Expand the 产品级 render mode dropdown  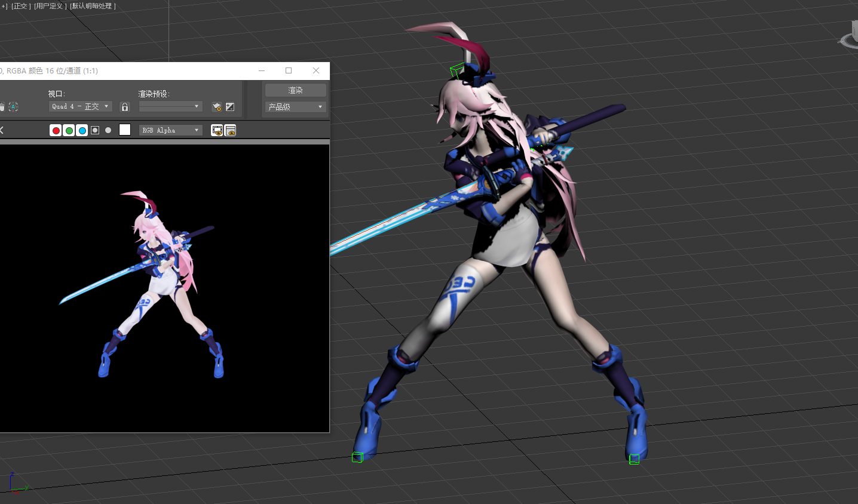(x=295, y=107)
